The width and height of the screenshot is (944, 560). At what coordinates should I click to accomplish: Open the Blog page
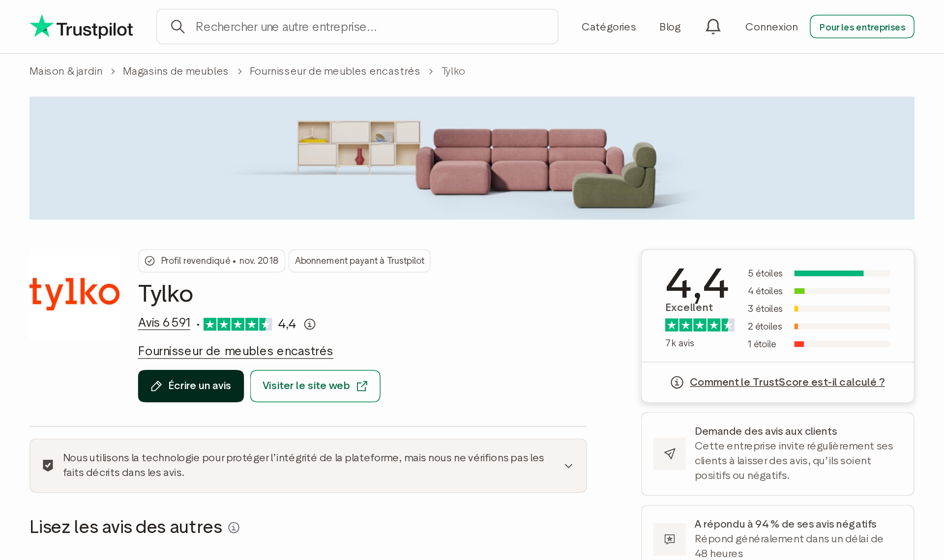[x=670, y=27]
